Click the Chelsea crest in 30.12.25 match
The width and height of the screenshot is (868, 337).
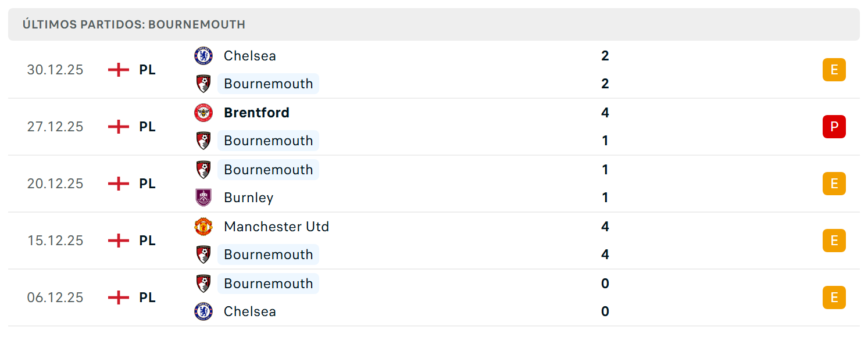click(x=203, y=56)
